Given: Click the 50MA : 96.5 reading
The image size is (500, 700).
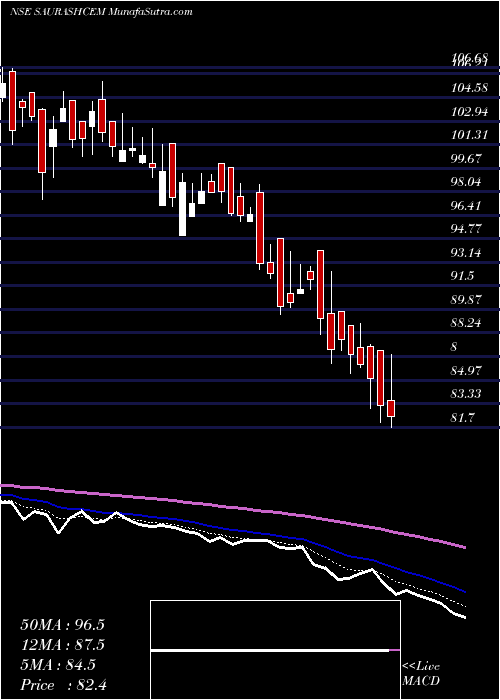Looking at the screenshot, I should coord(63,625).
